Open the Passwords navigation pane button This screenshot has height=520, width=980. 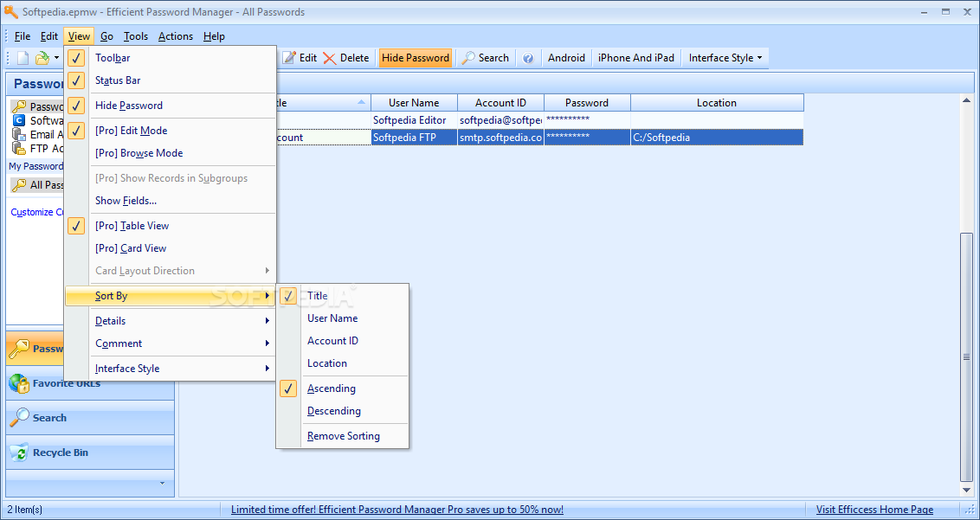click(35, 349)
